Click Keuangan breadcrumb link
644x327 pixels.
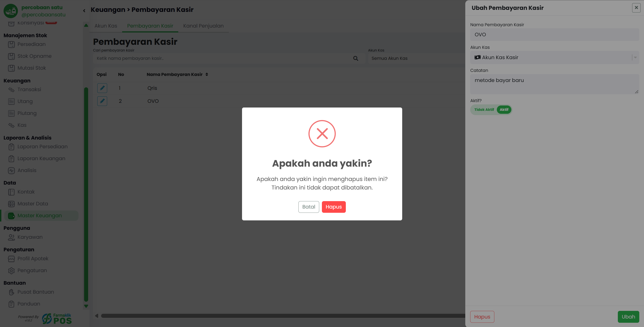tap(108, 10)
